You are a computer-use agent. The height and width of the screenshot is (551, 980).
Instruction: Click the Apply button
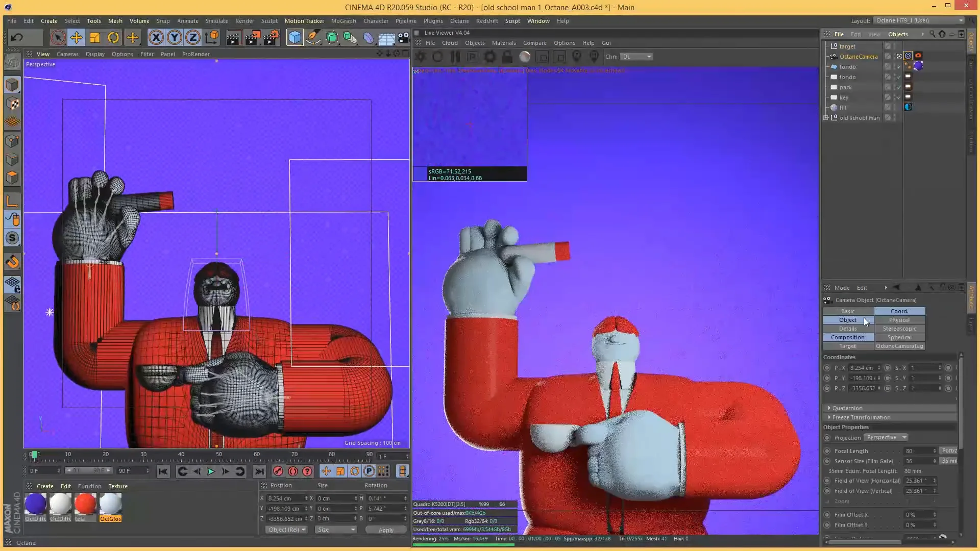[386, 530]
